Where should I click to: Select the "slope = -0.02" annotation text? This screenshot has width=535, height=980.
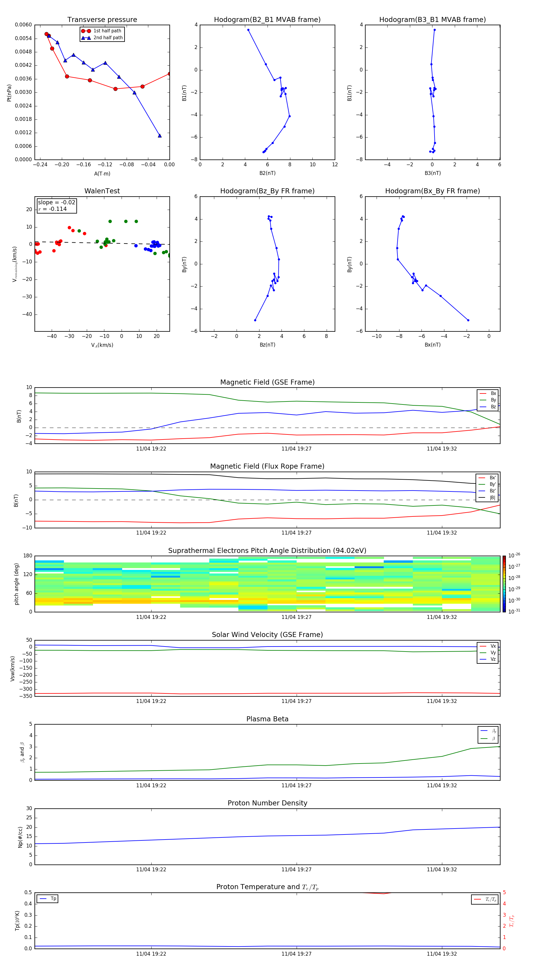[x=56, y=203]
